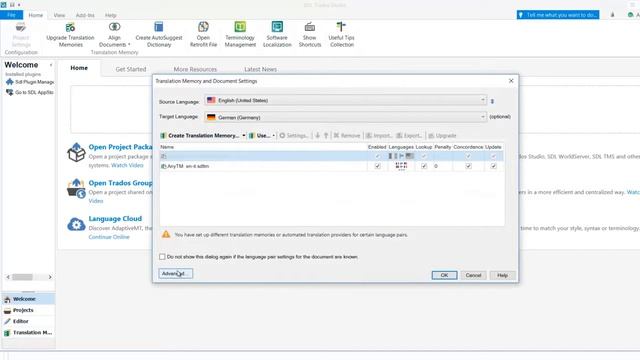Click the Continue Online link
The height and width of the screenshot is (360, 640).
coord(109,237)
